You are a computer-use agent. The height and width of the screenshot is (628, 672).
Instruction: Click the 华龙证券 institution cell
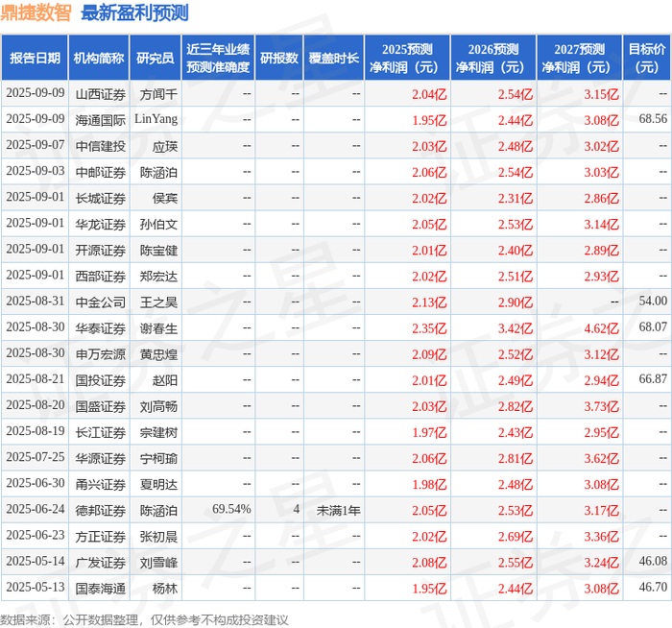pos(100,225)
